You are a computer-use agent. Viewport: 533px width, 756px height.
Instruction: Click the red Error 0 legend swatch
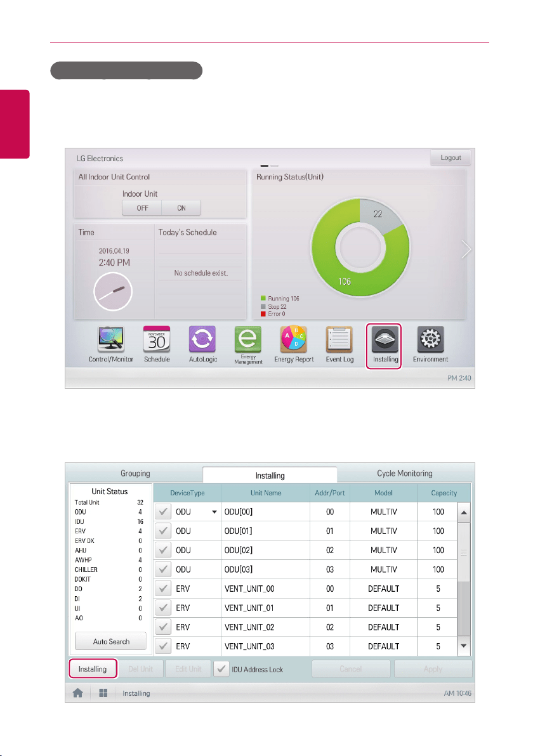coord(263,314)
